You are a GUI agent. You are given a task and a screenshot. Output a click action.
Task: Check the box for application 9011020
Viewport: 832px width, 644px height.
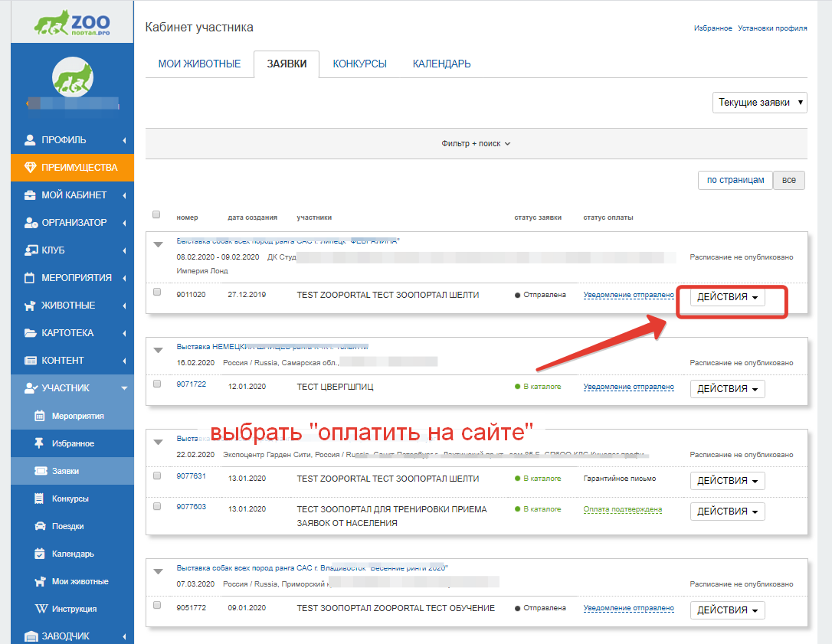157,293
